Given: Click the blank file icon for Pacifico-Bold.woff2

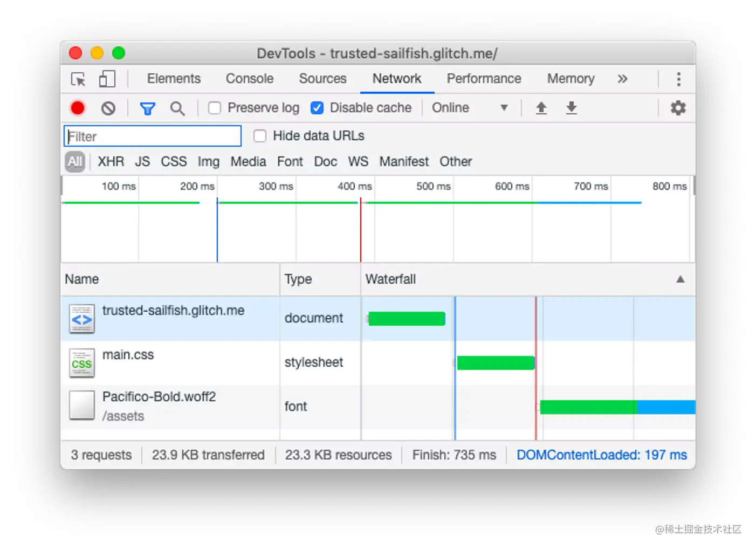Looking at the screenshot, I should [x=82, y=406].
